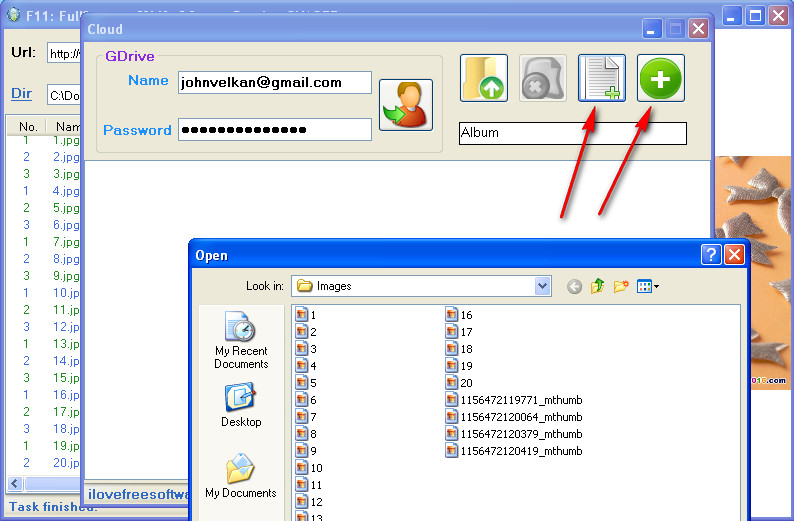Select 9.jpg row in main window list
Screen dimensions: 794x521
[x=45, y=275]
